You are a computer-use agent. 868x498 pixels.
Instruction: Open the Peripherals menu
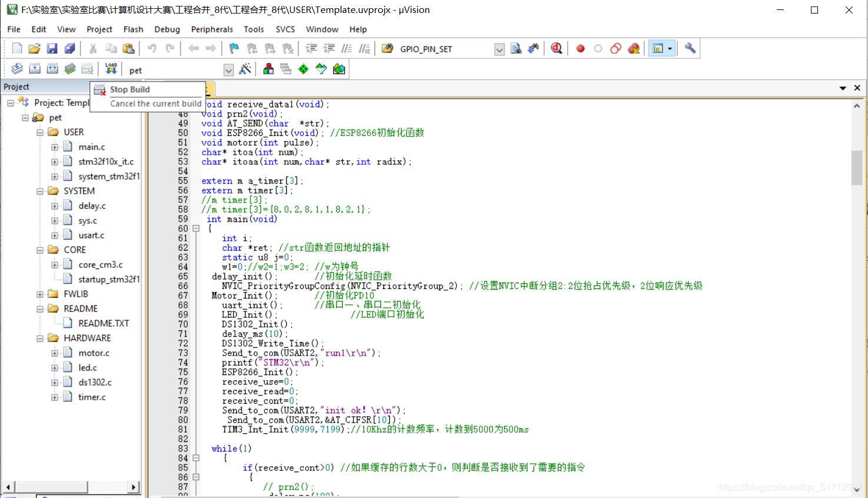(212, 29)
